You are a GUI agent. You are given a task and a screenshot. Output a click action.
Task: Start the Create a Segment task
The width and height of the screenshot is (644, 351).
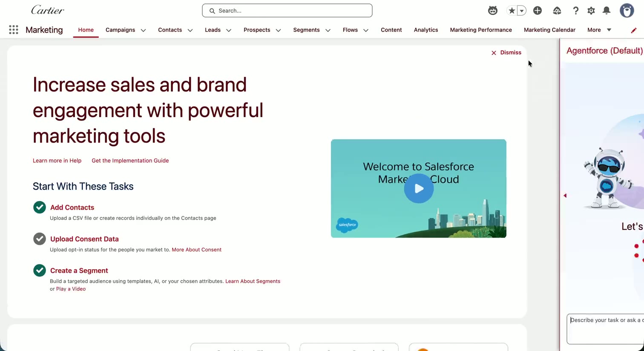79,270
